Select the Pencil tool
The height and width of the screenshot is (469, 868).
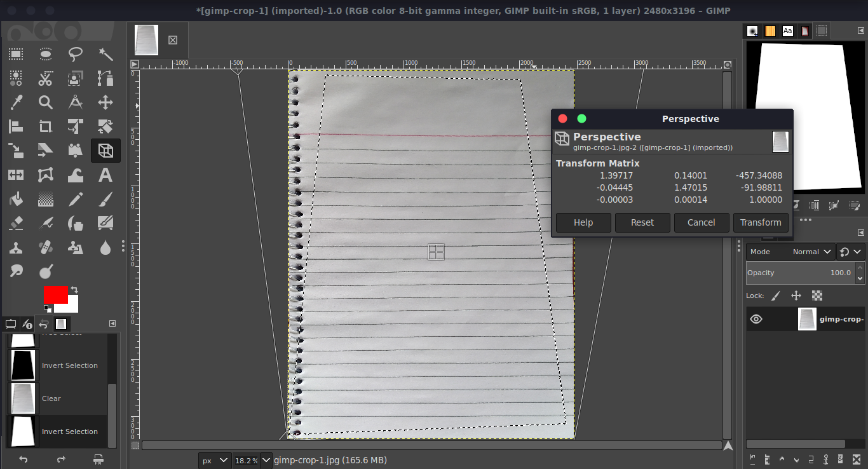coord(76,199)
